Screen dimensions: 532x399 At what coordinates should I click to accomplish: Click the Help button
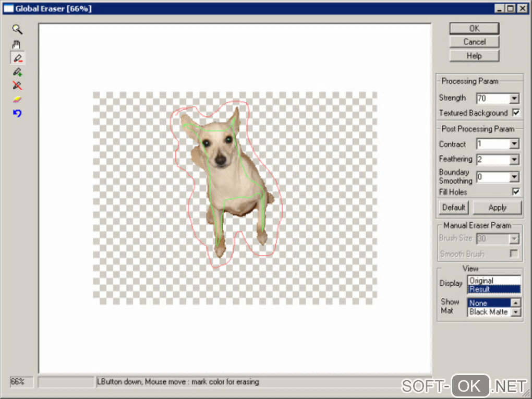474,56
